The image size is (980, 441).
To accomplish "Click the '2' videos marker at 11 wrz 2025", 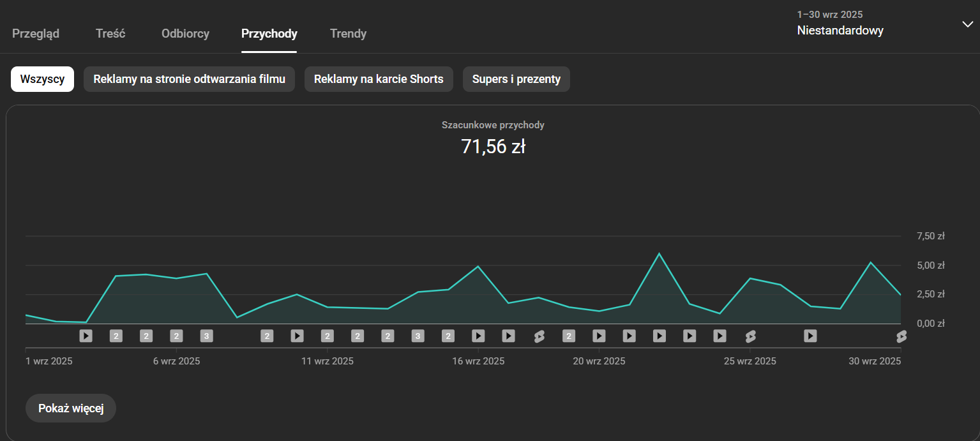I will [x=328, y=336].
